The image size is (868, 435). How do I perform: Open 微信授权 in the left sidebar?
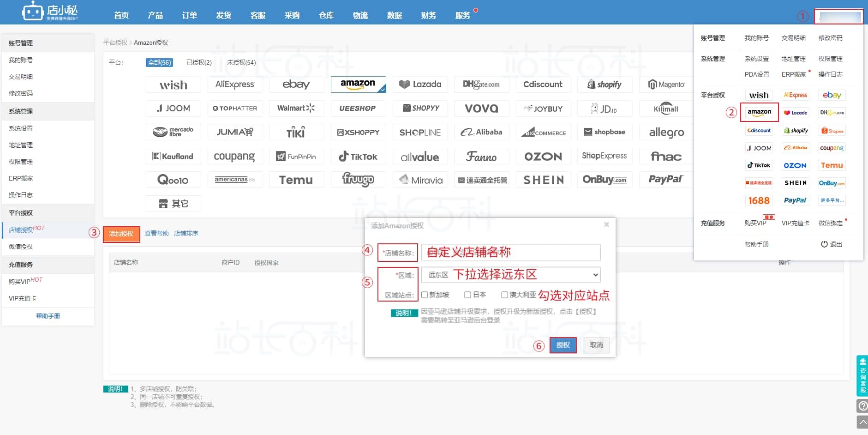click(x=48, y=247)
